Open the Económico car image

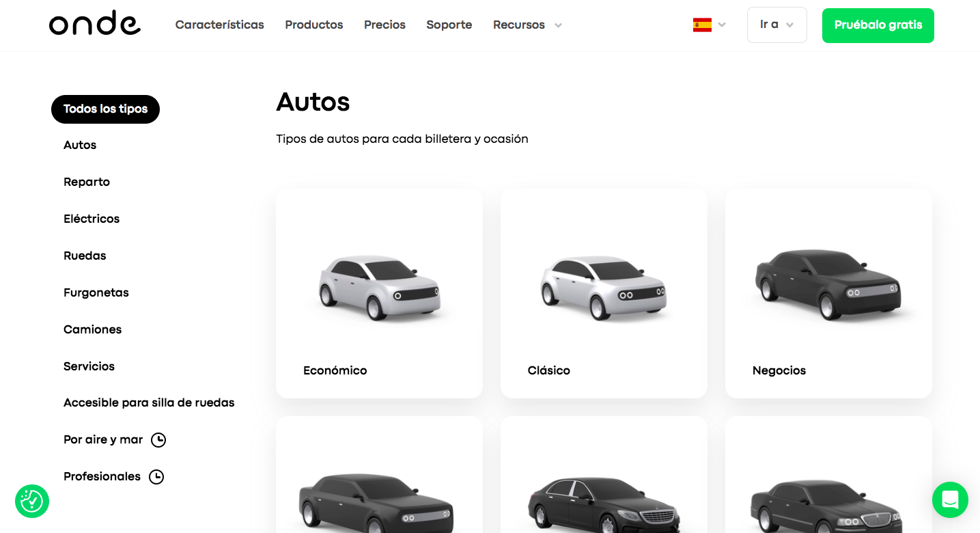tap(379, 287)
